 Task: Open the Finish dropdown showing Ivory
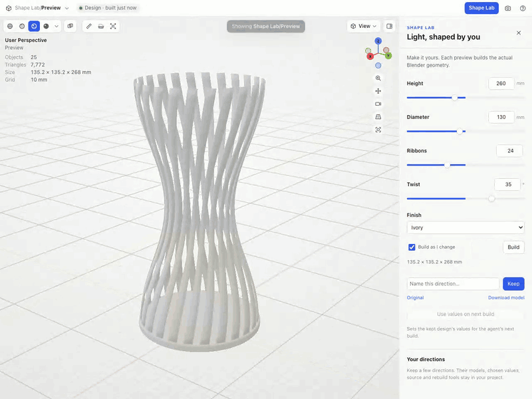(465, 227)
